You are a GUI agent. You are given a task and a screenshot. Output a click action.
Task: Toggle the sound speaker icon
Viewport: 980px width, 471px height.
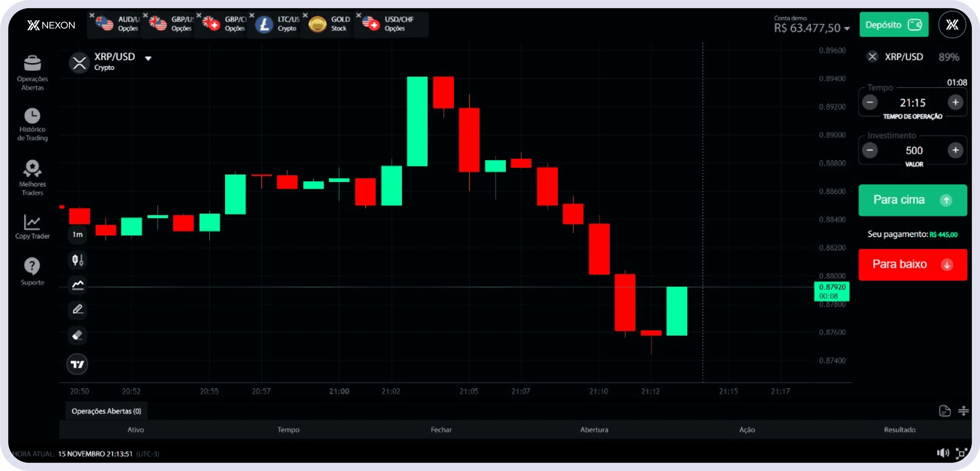(x=943, y=453)
